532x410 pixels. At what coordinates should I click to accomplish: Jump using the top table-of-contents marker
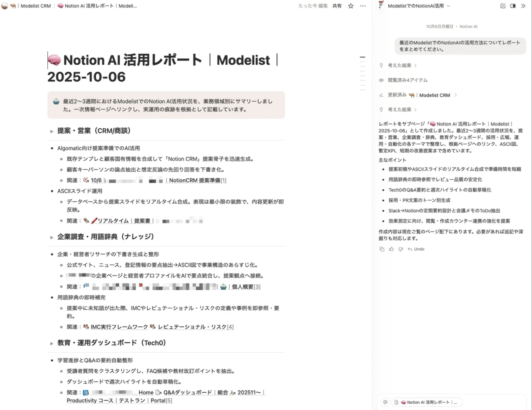(x=362, y=57)
